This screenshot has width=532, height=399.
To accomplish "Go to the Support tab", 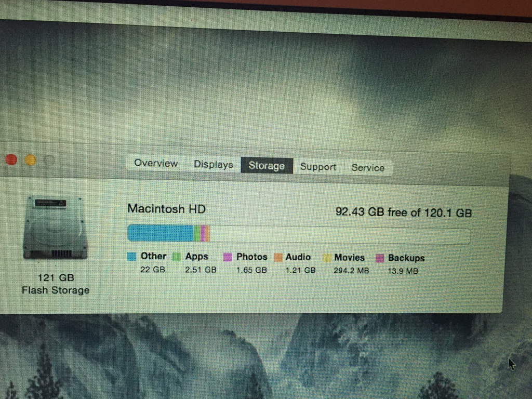I will 318,167.
